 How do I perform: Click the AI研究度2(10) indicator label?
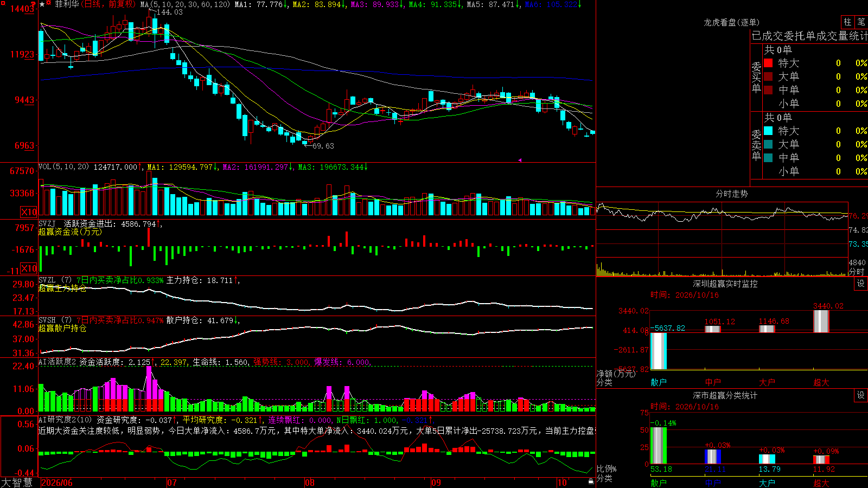[x=66, y=420]
